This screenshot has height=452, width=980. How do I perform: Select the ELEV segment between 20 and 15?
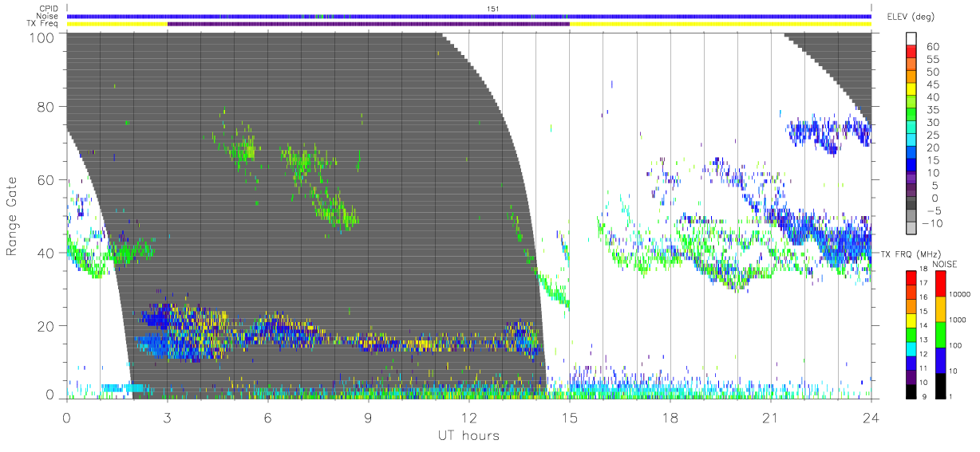[x=911, y=153]
